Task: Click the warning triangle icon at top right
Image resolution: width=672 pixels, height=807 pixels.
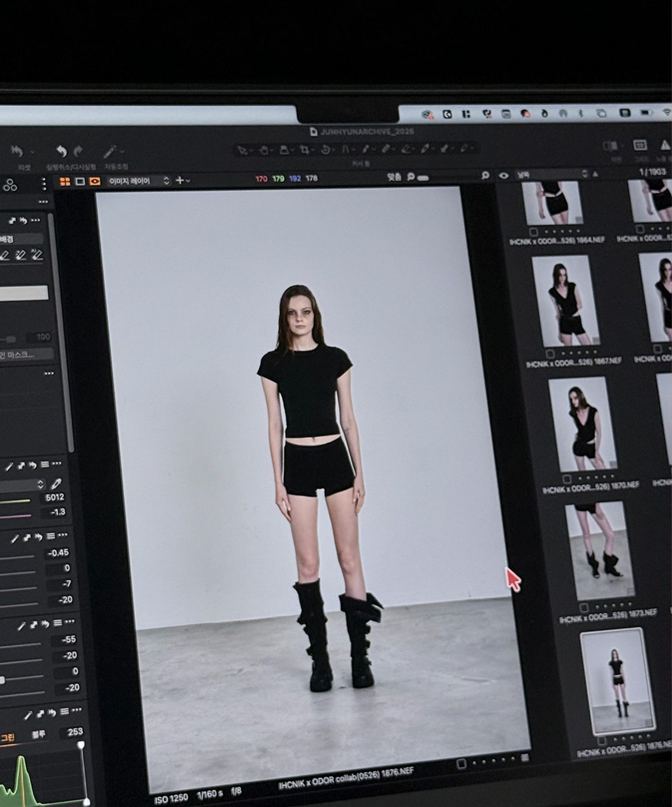Action: click(x=665, y=145)
